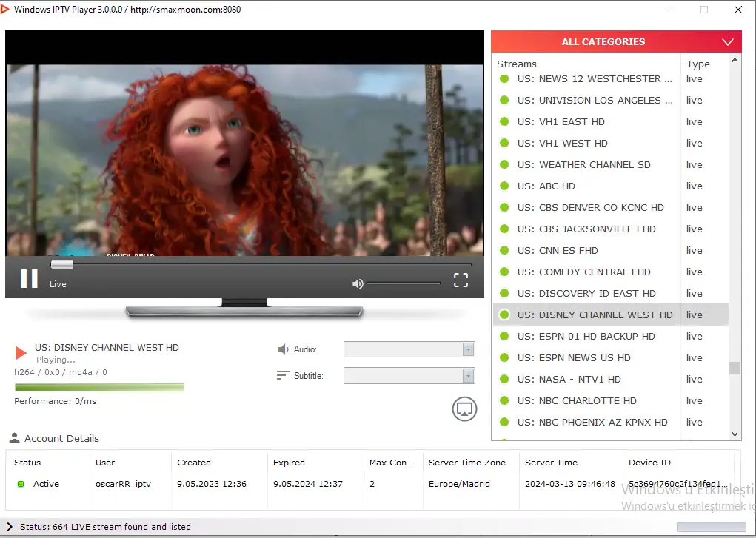This screenshot has width=756, height=538.
Task: Click the live type cell of ABC HD
Action: coord(695,186)
